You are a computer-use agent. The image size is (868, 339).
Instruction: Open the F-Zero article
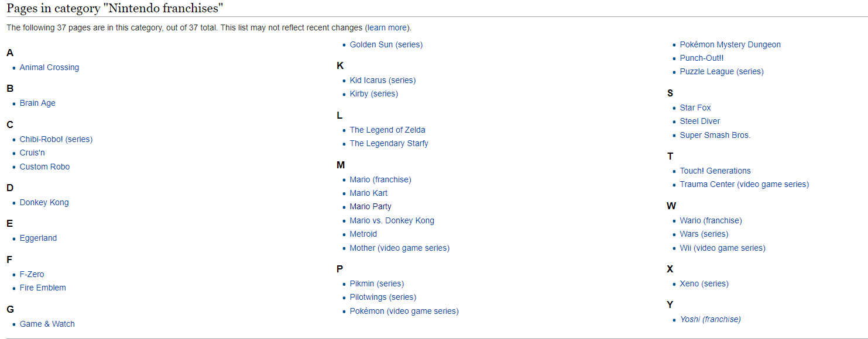pyautogui.click(x=32, y=274)
